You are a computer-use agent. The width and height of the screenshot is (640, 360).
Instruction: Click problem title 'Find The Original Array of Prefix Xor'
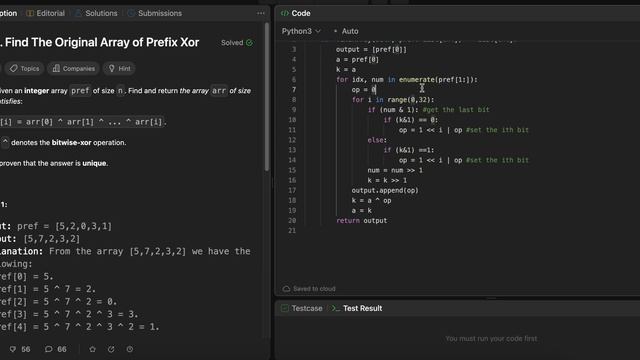pos(102,42)
